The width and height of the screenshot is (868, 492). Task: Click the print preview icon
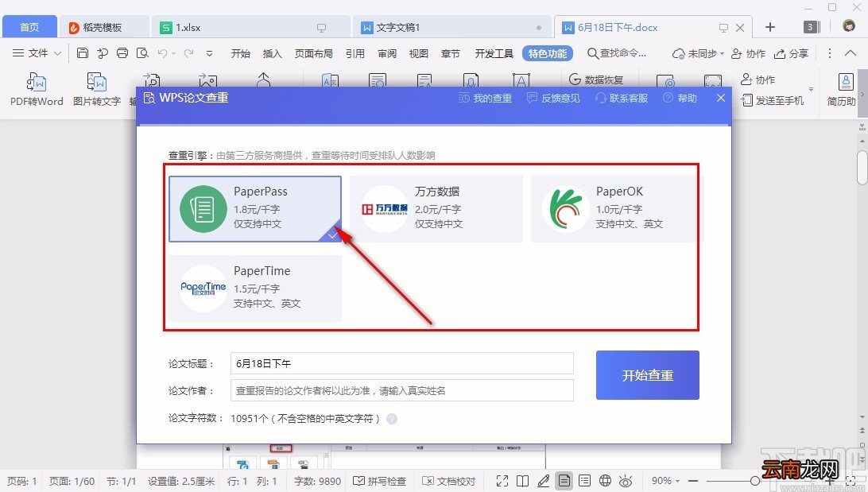pyautogui.click(x=142, y=53)
